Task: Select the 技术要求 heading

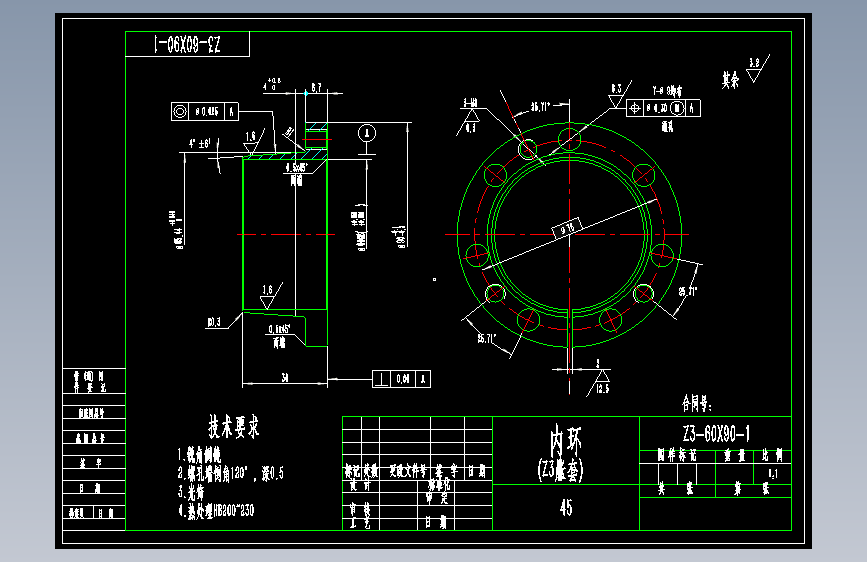Action: 233,426
